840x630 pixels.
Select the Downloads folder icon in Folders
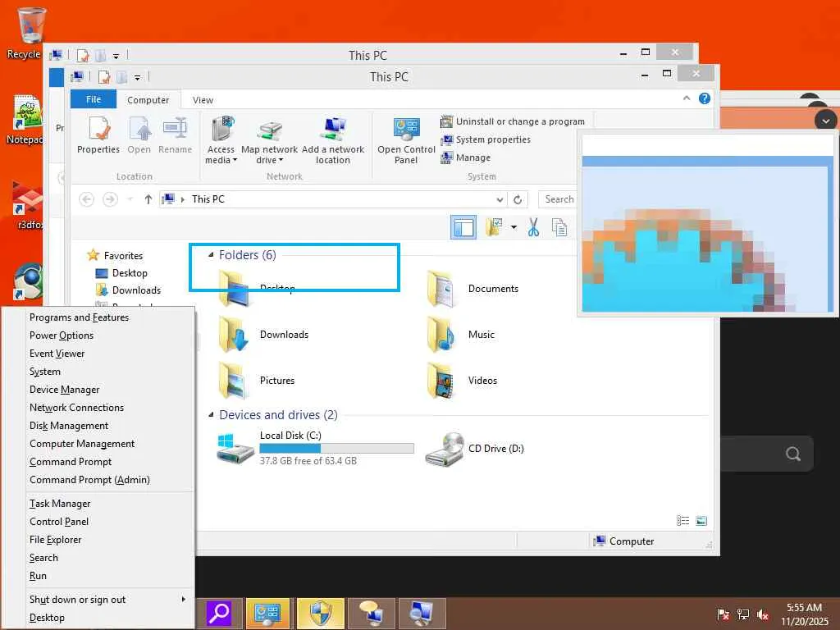point(234,335)
